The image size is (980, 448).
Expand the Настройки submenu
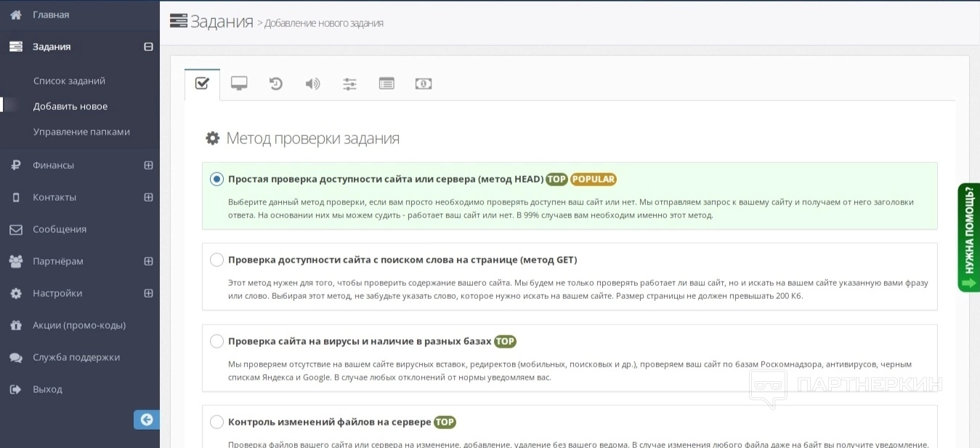point(148,293)
